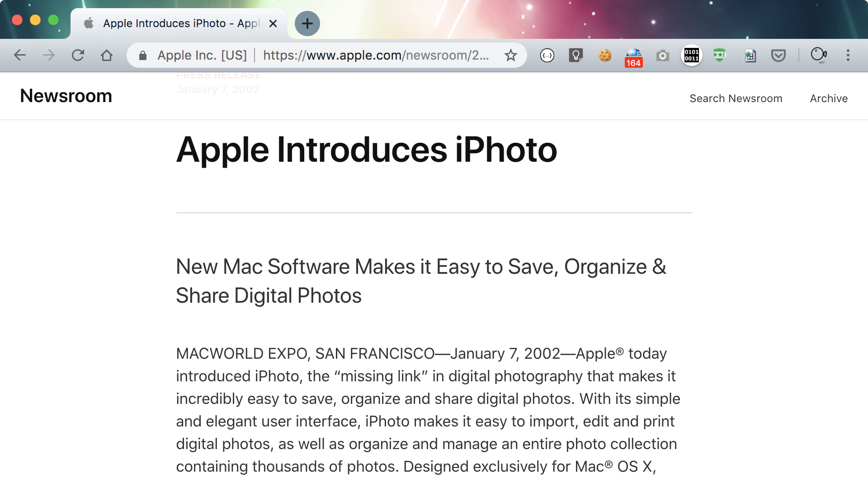The width and height of the screenshot is (868, 478).
Task: Bookmark this page with the star
Action: [x=511, y=55]
